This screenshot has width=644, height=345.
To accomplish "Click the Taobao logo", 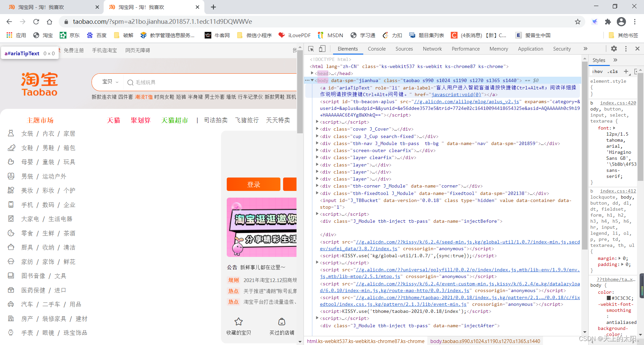I will [x=39, y=84].
